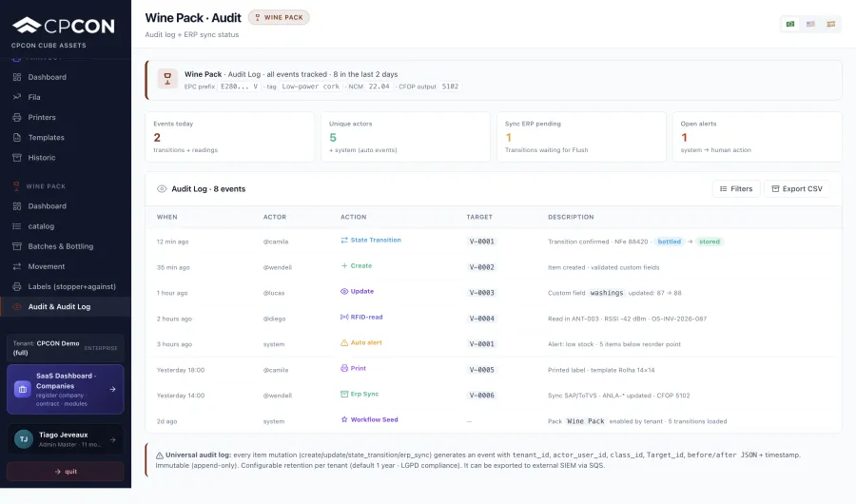The image size is (856, 504).
Task: Open catalog in Wine Pack section
Action: (66, 226)
